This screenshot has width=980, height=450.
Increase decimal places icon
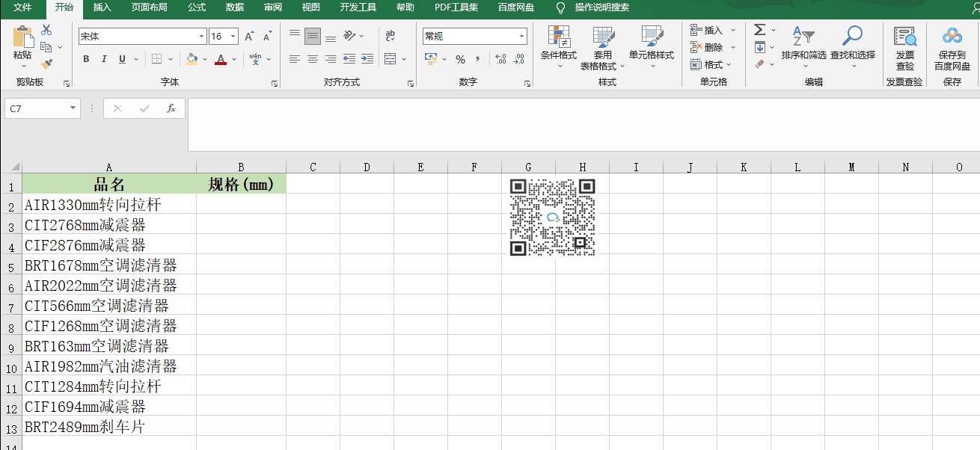click(500, 59)
